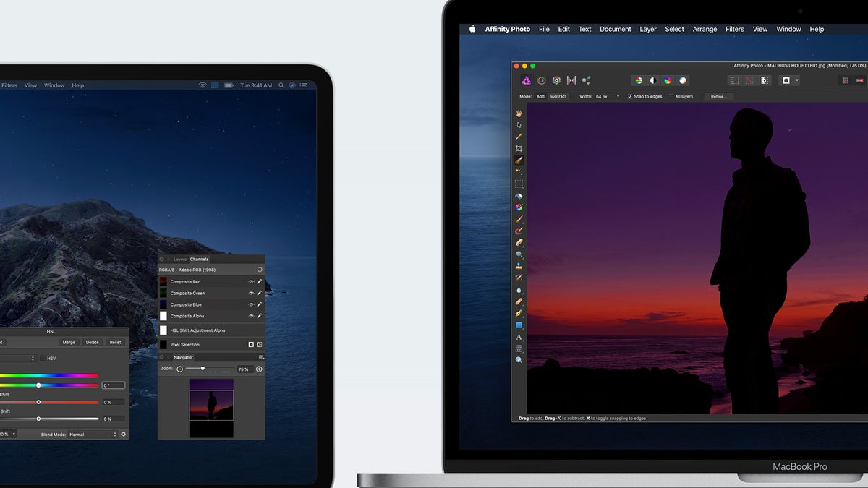Click the Deselect red-slash toolbar icon
The image size is (868, 488).
pyautogui.click(x=749, y=80)
